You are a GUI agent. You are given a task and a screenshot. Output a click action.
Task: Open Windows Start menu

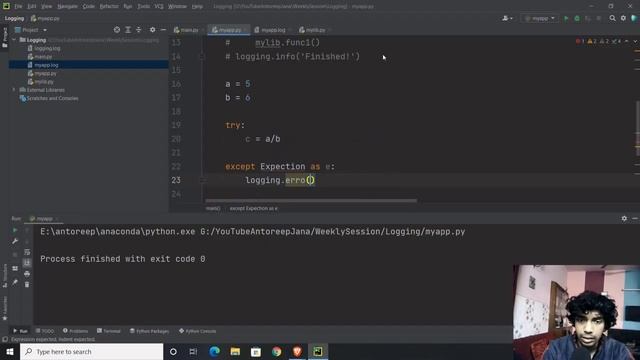click(10, 351)
